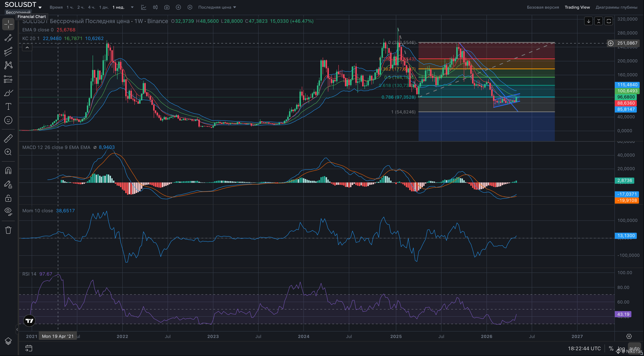The image size is (644, 356).
Task: Select the Время (time) chart view
Action: pyautogui.click(x=56, y=7)
